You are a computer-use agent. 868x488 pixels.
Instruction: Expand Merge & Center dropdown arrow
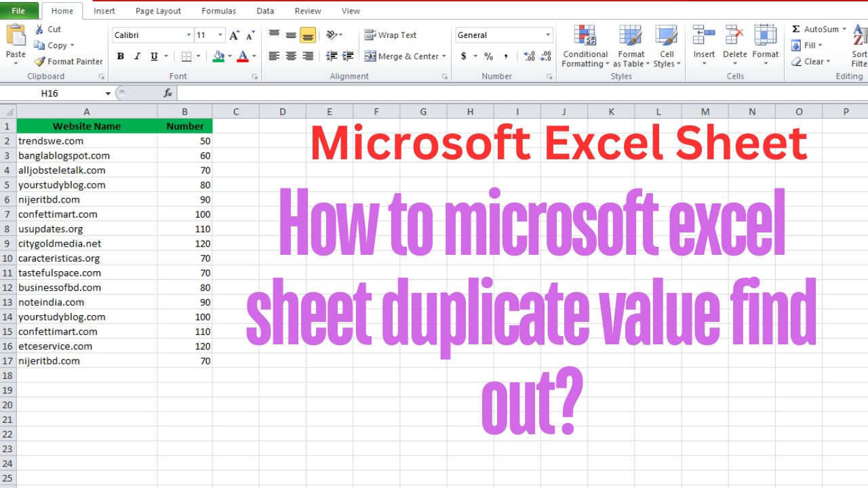pyautogui.click(x=444, y=56)
